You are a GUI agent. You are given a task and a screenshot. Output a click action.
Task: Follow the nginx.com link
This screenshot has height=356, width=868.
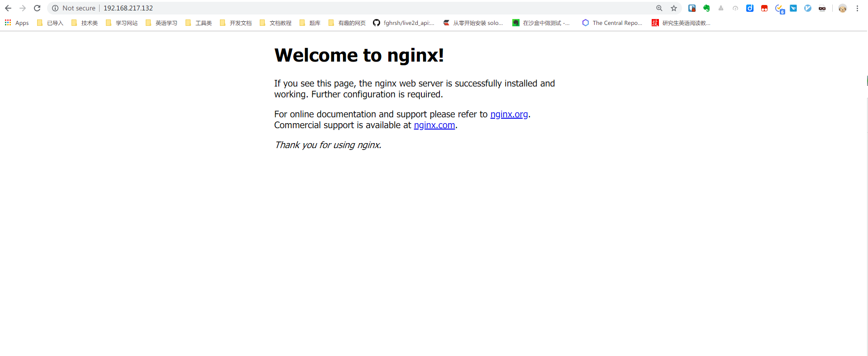click(x=434, y=125)
